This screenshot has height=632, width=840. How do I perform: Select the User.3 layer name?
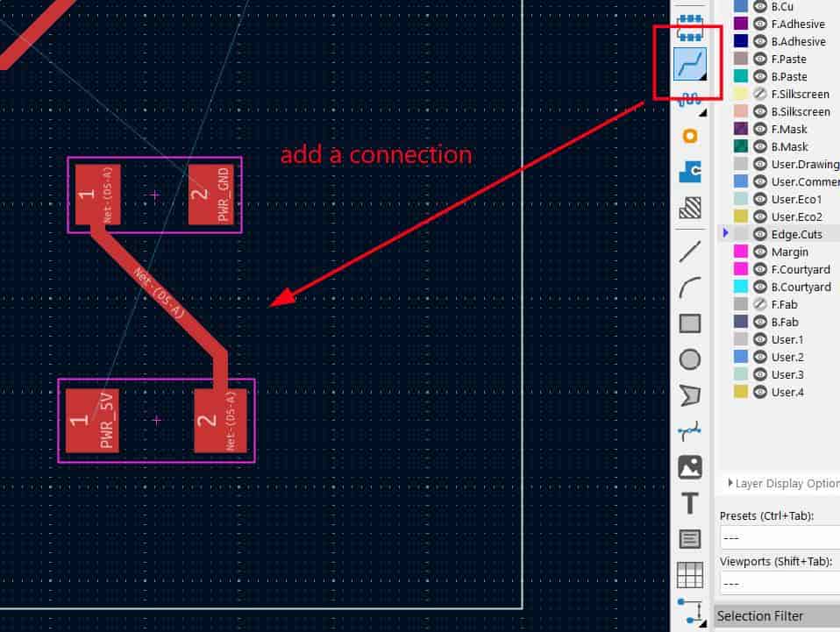[x=787, y=374]
